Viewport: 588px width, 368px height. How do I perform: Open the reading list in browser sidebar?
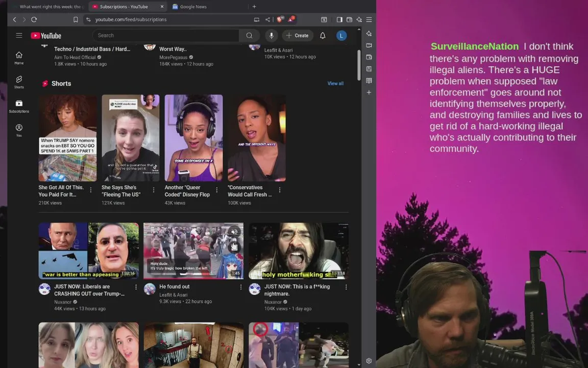click(369, 81)
